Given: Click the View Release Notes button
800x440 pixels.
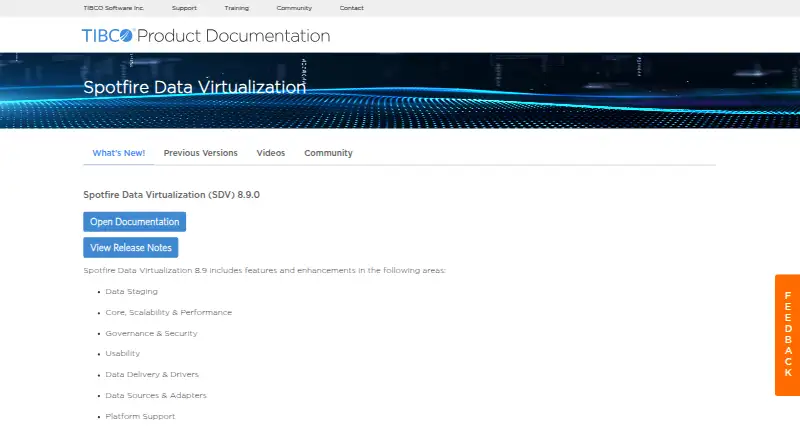Looking at the screenshot, I should point(131,248).
